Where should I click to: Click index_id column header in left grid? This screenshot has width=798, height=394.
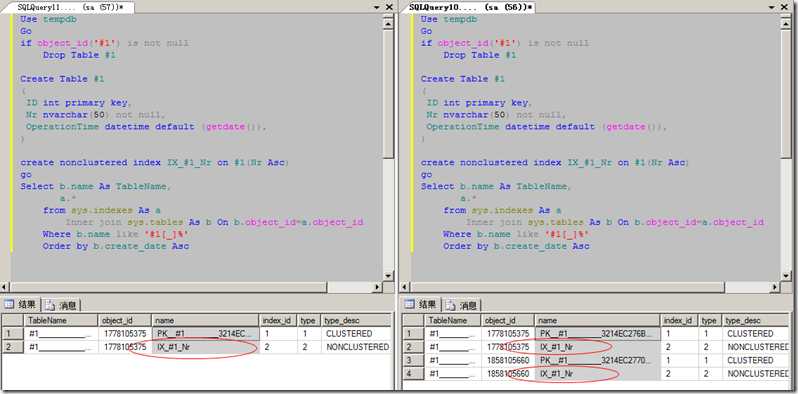[278, 320]
